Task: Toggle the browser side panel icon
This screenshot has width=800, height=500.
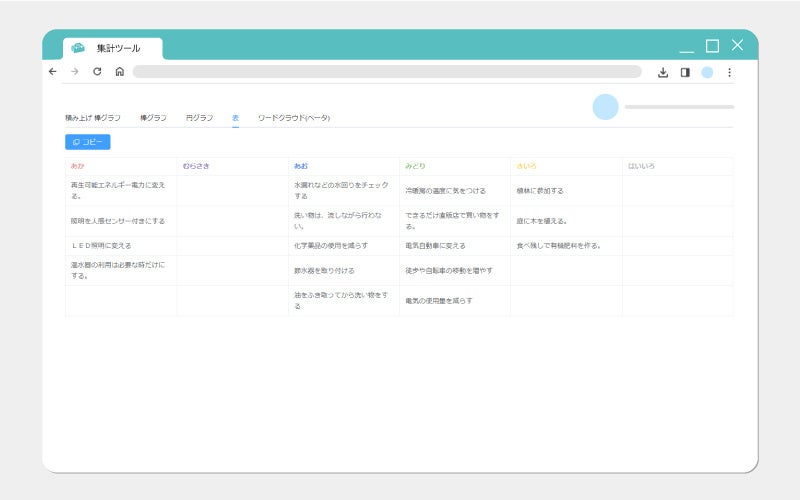Action: coord(685,72)
